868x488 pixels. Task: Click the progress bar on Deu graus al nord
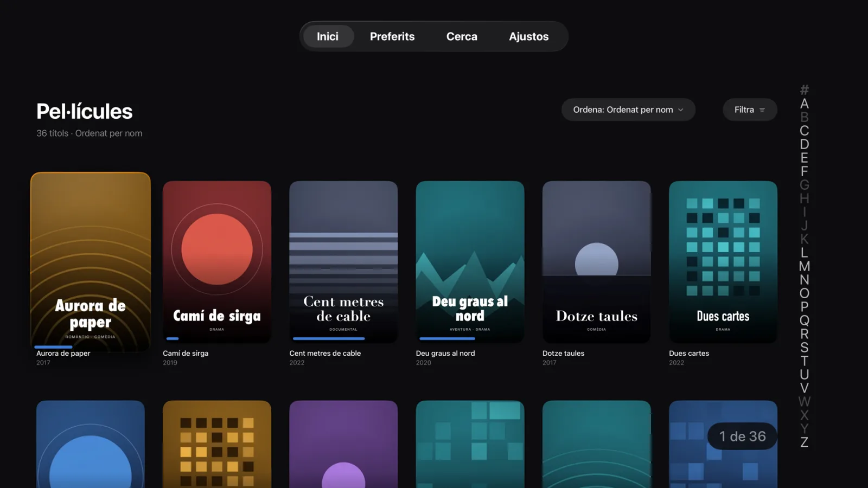tap(447, 338)
